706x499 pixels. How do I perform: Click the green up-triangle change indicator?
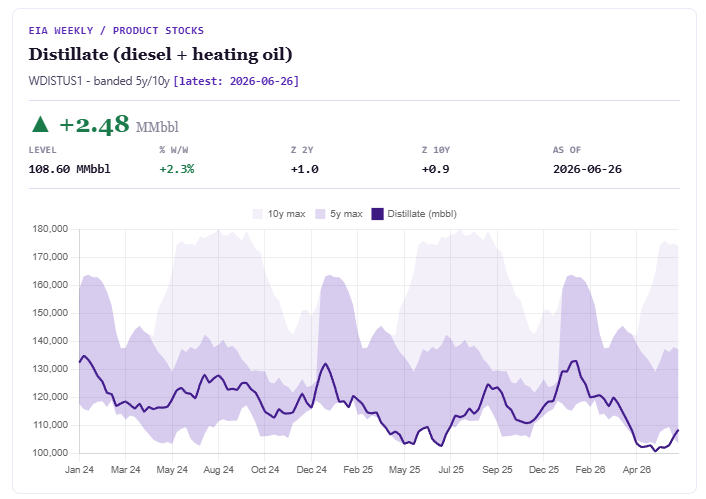pyautogui.click(x=40, y=124)
